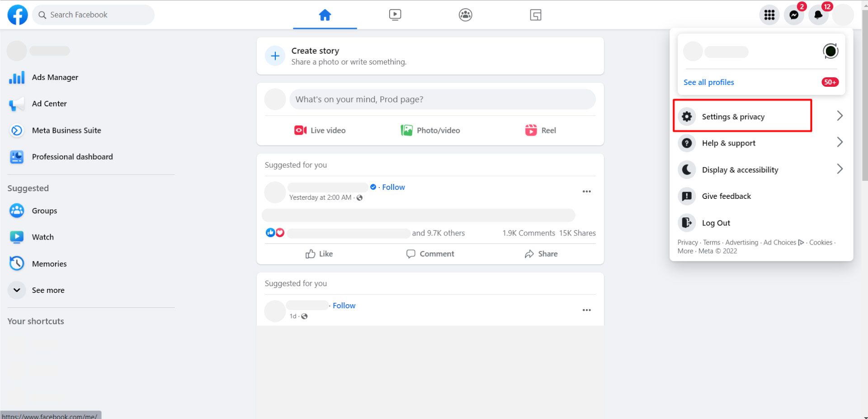Open the Advertising footer link
868x419 pixels.
pos(742,243)
